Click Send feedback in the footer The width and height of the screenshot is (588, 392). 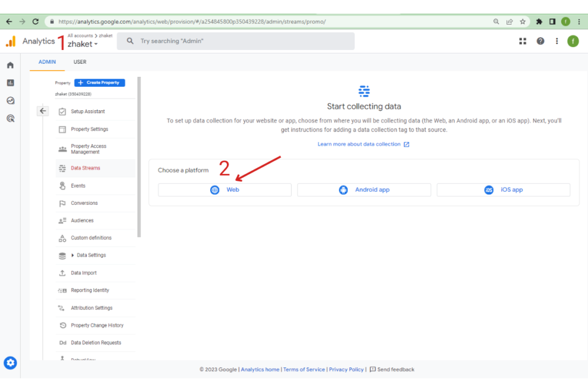coord(392,370)
